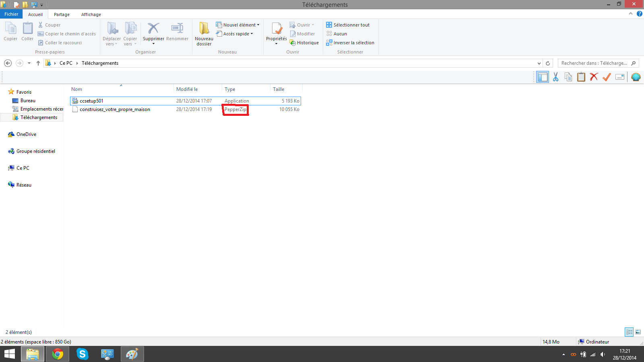Click the orange checkmark toolbar icon

click(x=607, y=77)
